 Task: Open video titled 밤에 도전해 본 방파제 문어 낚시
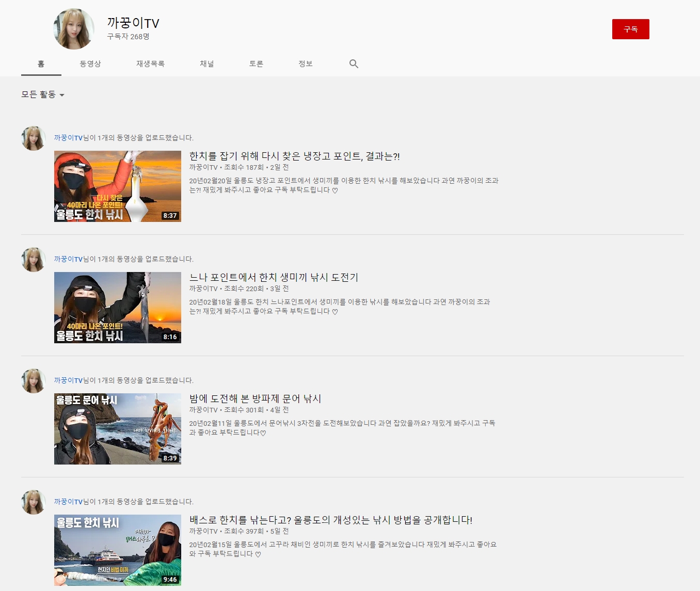pyautogui.click(x=255, y=398)
